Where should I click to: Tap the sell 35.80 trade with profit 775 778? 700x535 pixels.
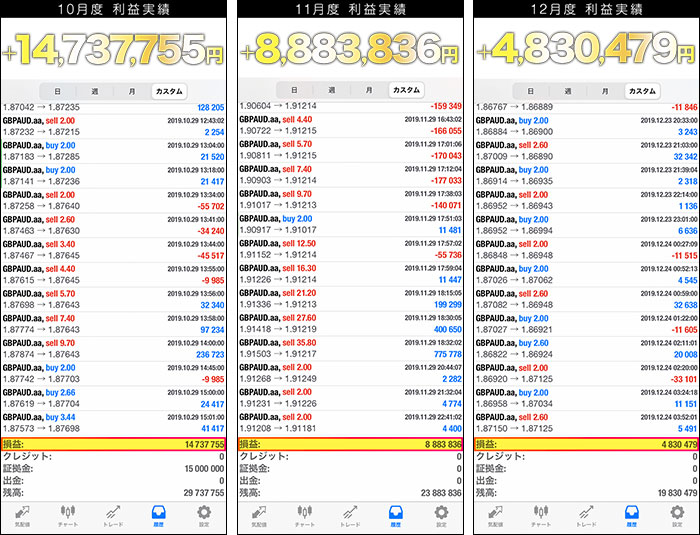pyautogui.click(x=350, y=348)
